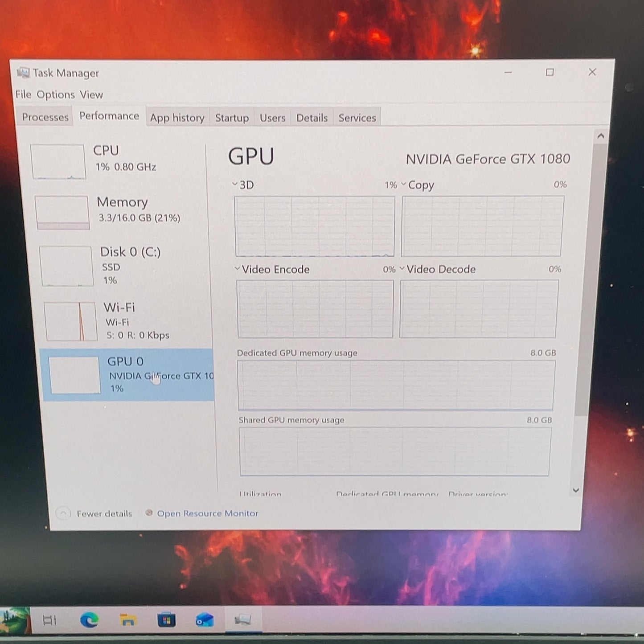Select GPU 0 in the performance sidebar

pyautogui.click(x=127, y=375)
